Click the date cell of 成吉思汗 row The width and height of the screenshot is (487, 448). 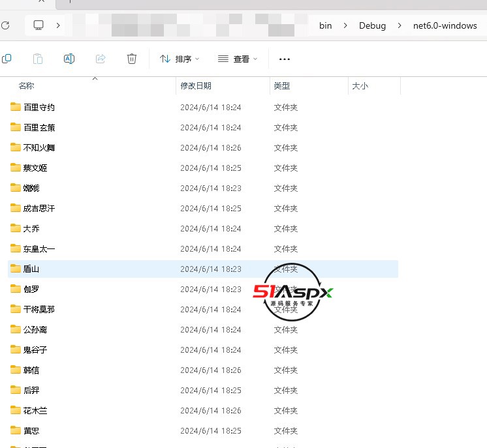(x=211, y=208)
